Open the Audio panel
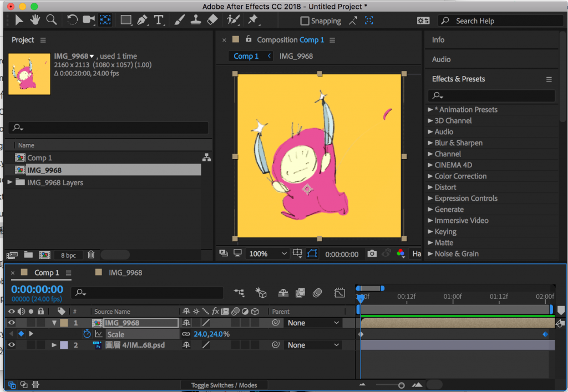Viewport: 568px width, 392px height. click(442, 59)
